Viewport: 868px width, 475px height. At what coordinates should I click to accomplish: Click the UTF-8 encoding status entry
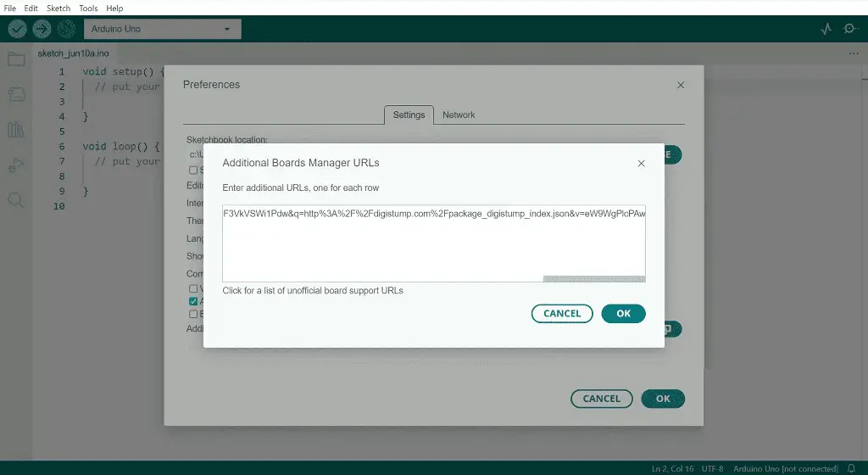(712, 469)
